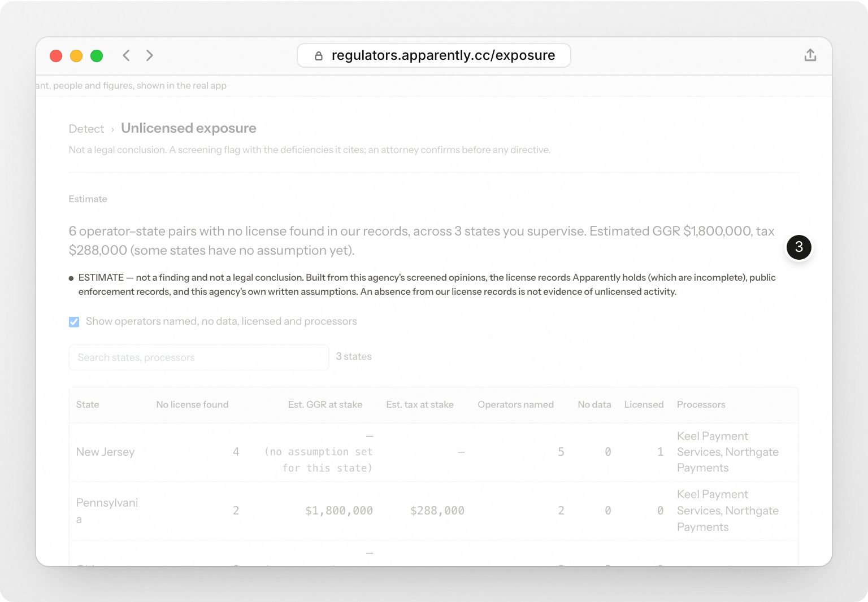Click the red close window button
The image size is (868, 602).
(56, 55)
